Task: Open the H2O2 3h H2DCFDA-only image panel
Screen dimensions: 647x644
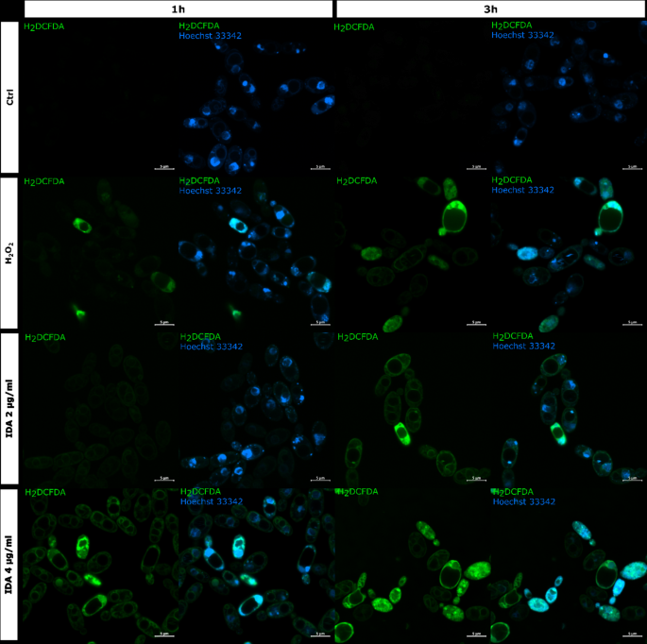Action: click(412, 253)
